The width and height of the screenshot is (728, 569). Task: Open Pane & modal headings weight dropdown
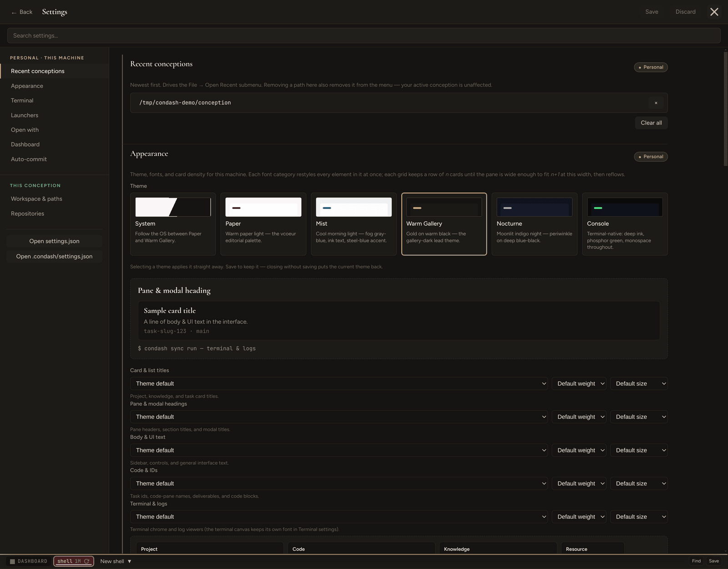click(579, 417)
